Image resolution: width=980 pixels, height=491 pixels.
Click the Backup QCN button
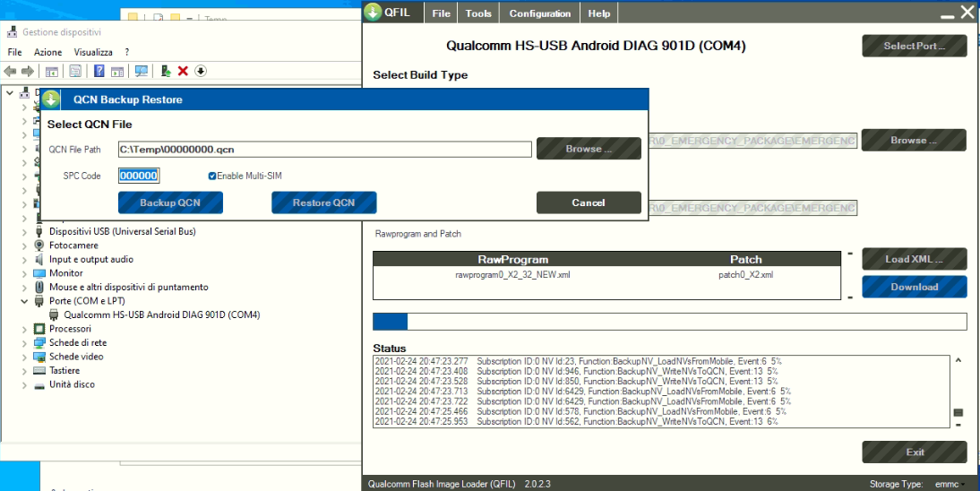coord(170,202)
